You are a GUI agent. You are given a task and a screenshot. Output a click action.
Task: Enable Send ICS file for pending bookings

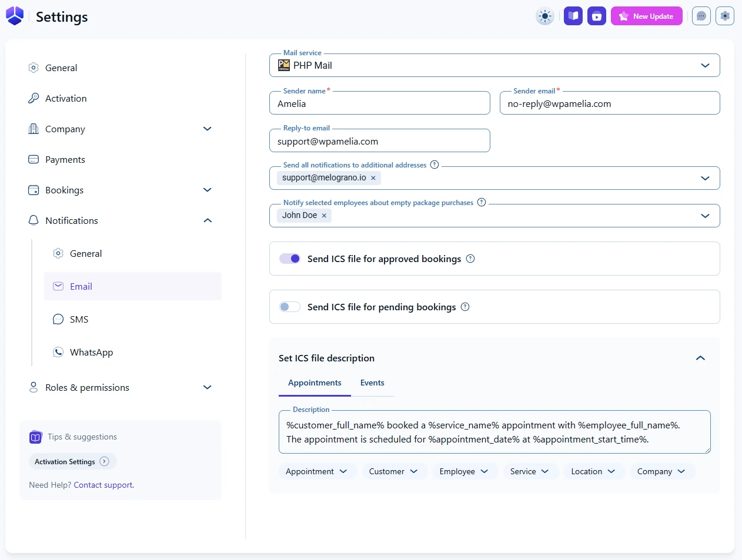(x=290, y=307)
